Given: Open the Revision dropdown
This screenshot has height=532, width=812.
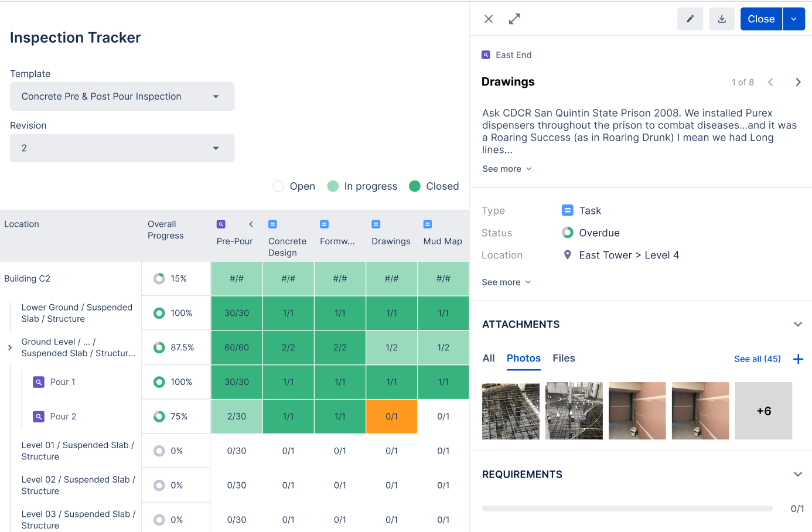Looking at the screenshot, I should coord(122,148).
